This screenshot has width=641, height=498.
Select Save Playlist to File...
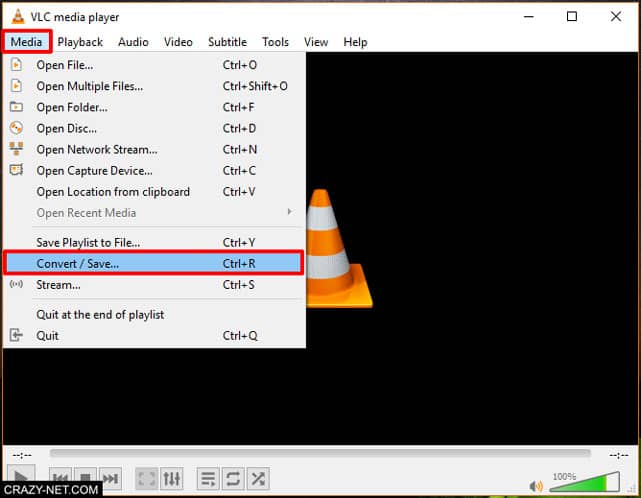pyautogui.click(x=154, y=242)
